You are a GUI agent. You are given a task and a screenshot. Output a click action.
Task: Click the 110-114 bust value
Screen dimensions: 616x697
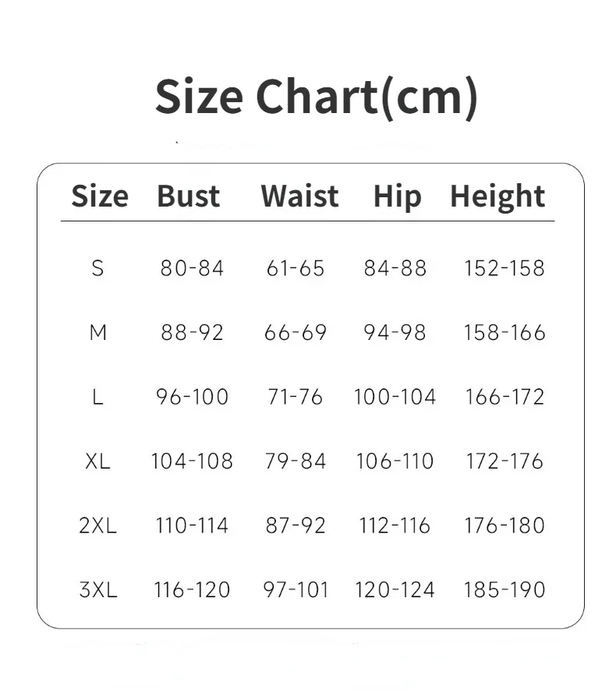192,525
